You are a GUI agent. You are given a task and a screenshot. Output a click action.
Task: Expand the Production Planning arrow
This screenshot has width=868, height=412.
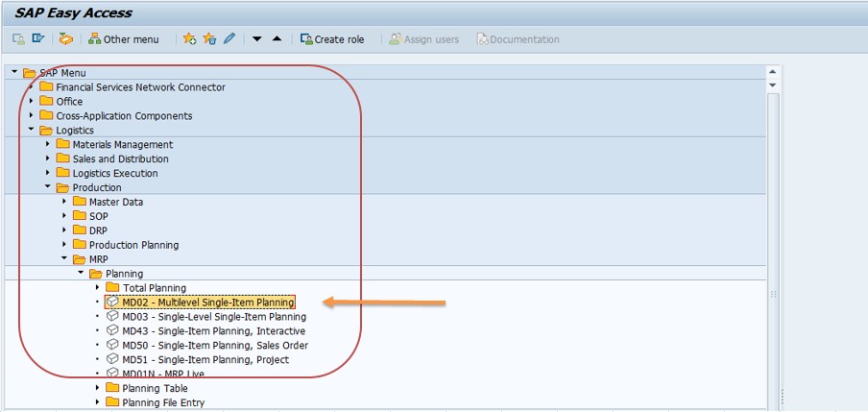click(x=64, y=244)
